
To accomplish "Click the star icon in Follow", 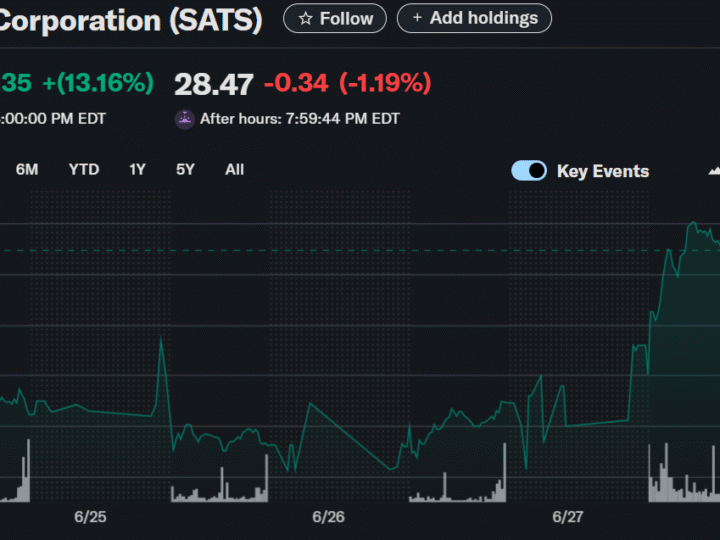I will (305, 19).
